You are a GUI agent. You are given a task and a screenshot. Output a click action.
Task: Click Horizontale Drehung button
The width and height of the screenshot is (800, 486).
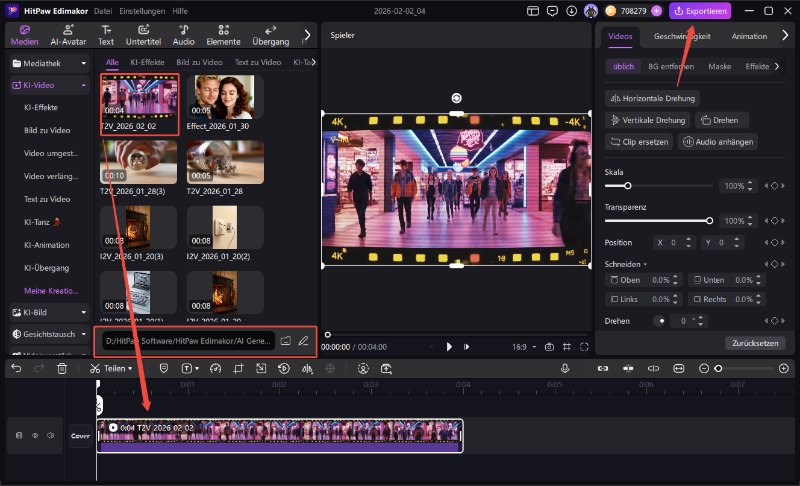[x=653, y=98]
